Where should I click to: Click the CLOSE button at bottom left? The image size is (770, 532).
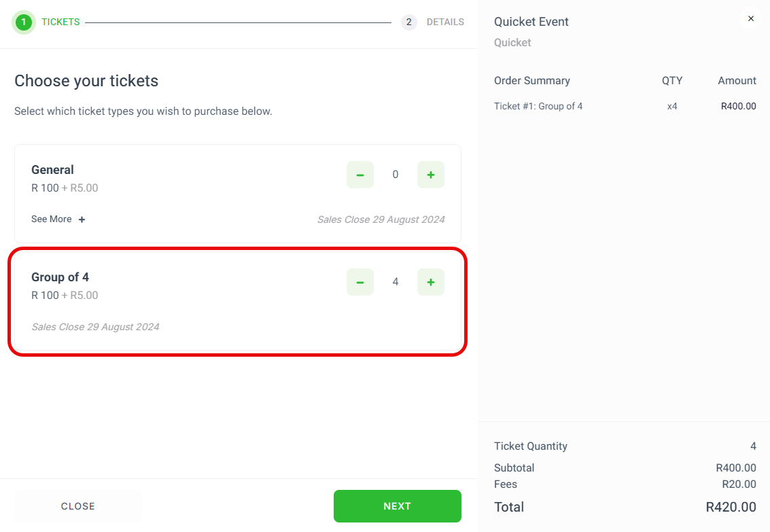(78, 506)
